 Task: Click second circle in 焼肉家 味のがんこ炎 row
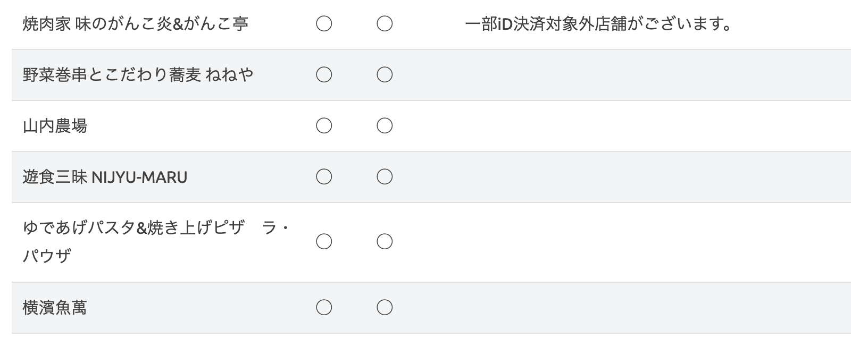(385, 24)
